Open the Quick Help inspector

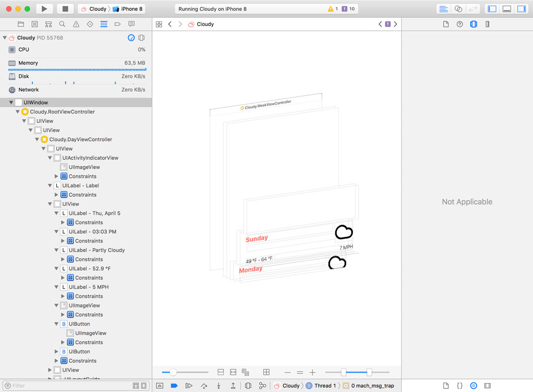click(x=459, y=24)
